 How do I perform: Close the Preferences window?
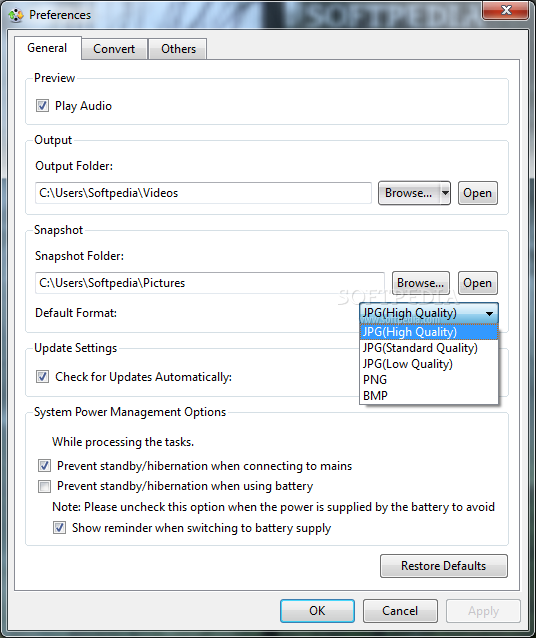[506, 10]
